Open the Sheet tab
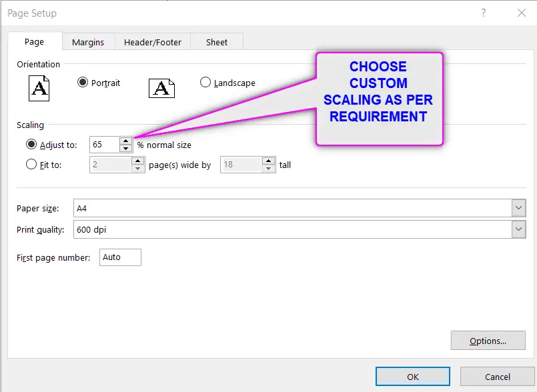Image resolution: width=537 pixels, height=392 pixels. [216, 42]
